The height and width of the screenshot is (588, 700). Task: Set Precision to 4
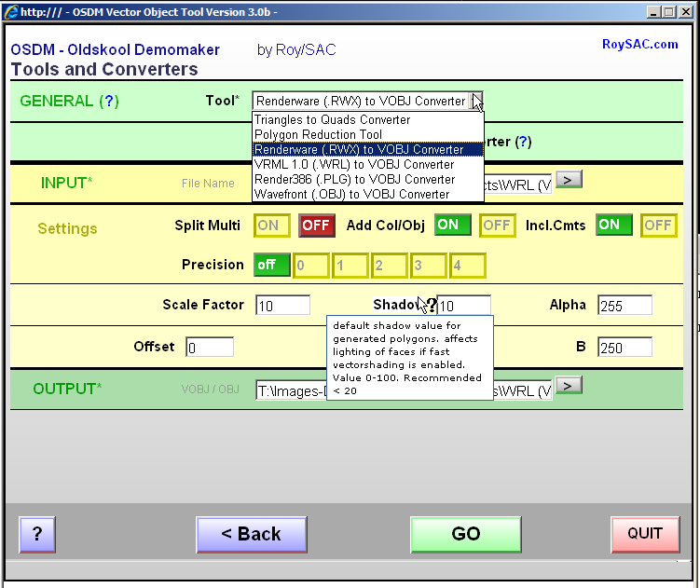(467, 266)
